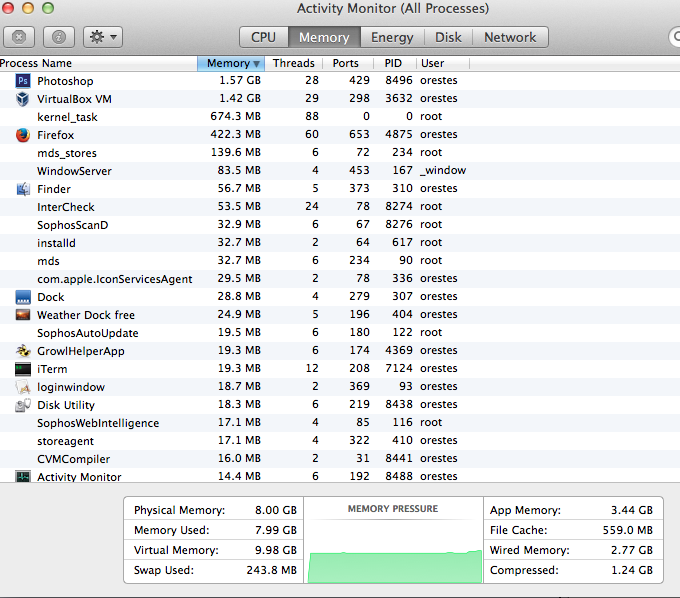680x598 pixels.
Task: Click the Inspect Process info icon
Action: coord(59,37)
